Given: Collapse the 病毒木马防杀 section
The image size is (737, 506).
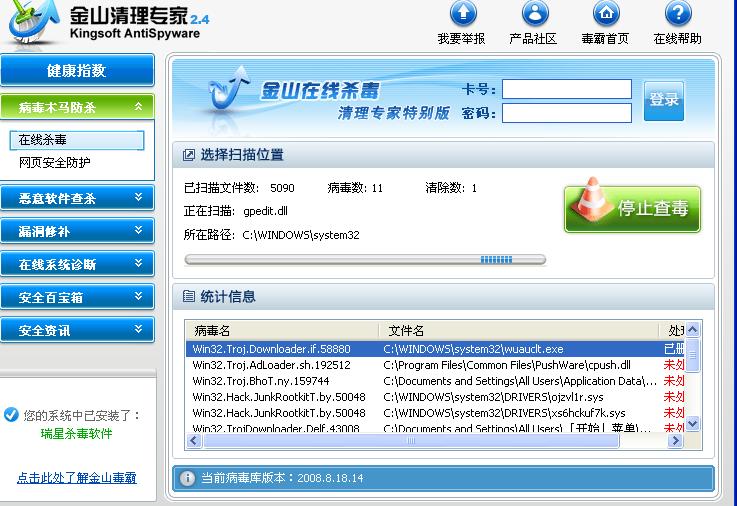Looking at the screenshot, I should pyautogui.click(x=77, y=107).
